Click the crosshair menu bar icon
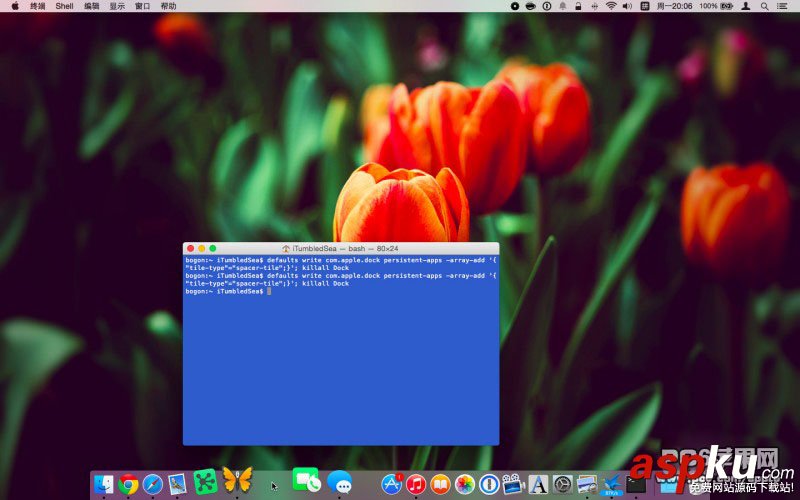Viewport: 800px width, 500px height. point(594,6)
